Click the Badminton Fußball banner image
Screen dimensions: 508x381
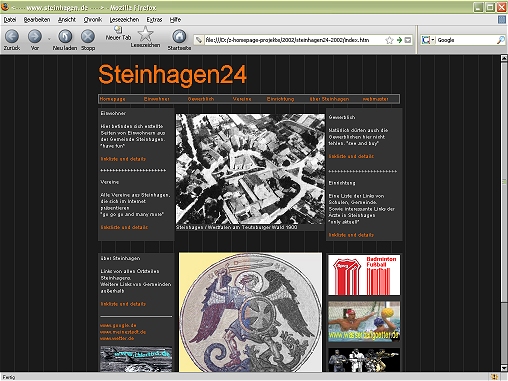[x=364, y=275]
